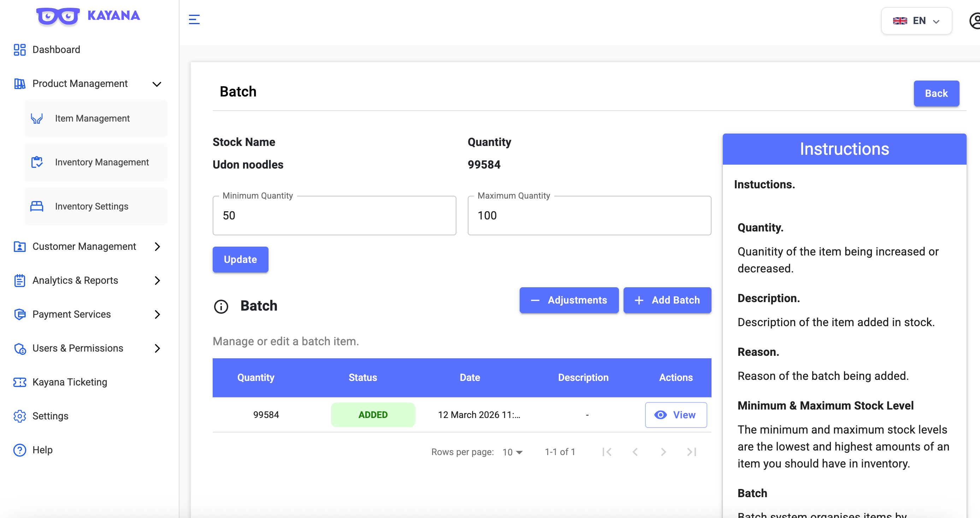This screenshot has height=518, width=980.
Task: Focus the Minimum Quantity field
Action: point(334,216)
